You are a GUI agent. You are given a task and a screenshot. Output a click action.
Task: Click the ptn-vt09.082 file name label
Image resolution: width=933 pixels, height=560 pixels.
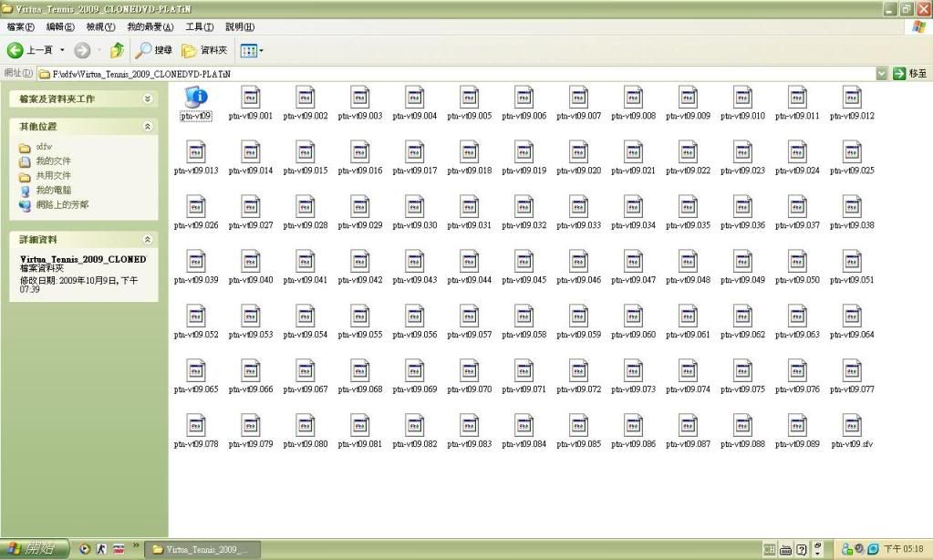(415, 444)
